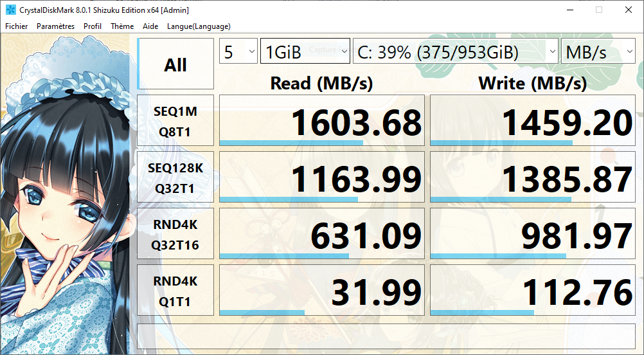Expand the test count dropdown showing 5
Viewport: 644px width, 355px height.
coord(238,51)
